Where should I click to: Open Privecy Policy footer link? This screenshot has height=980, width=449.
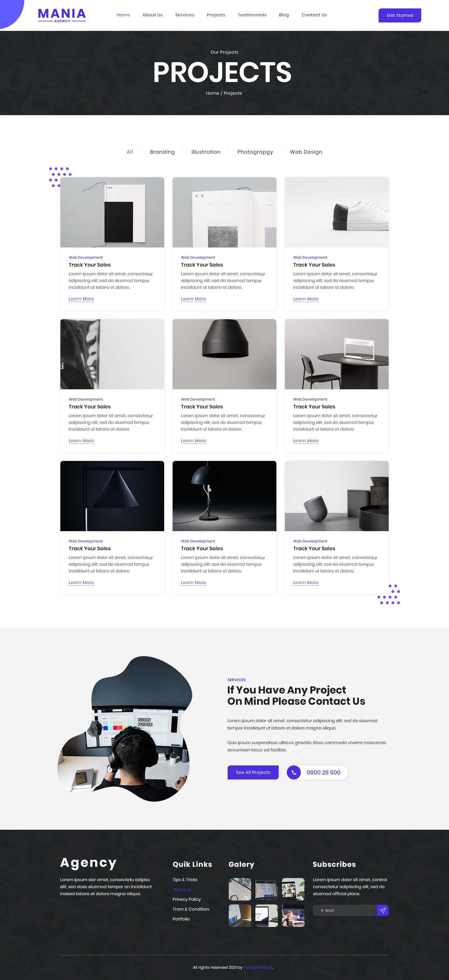point(187,899)
